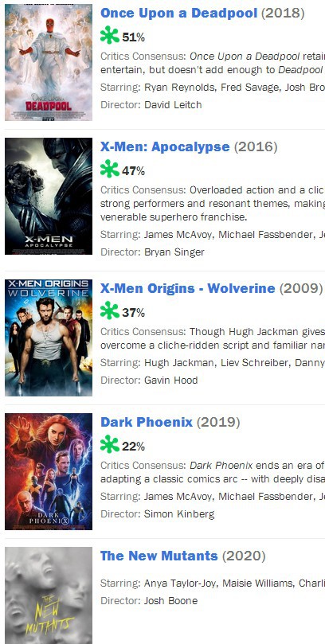Click the rotten splat icon beside 22%

[x=110, y=445]
